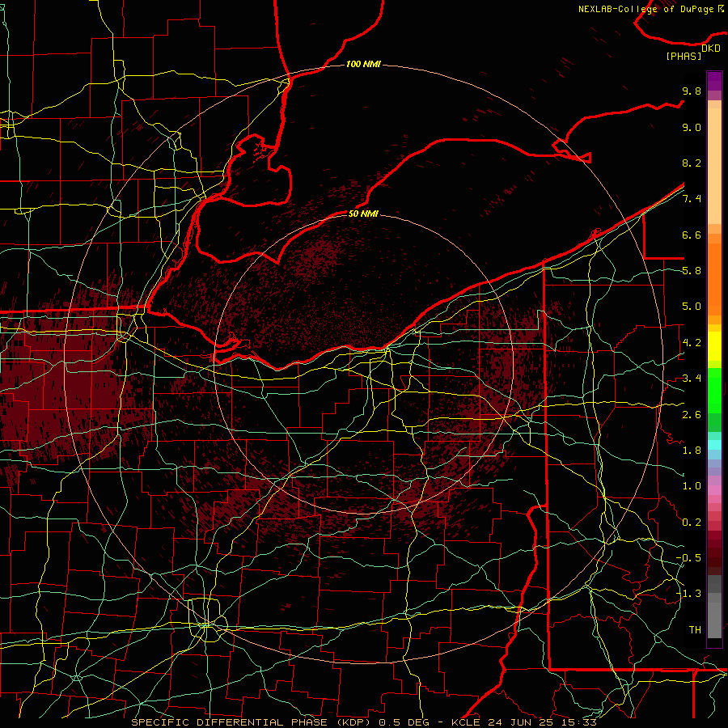
Task: Click the 1.0 value on the color scale
Action: pyautogui.click(x=692, y=487)
